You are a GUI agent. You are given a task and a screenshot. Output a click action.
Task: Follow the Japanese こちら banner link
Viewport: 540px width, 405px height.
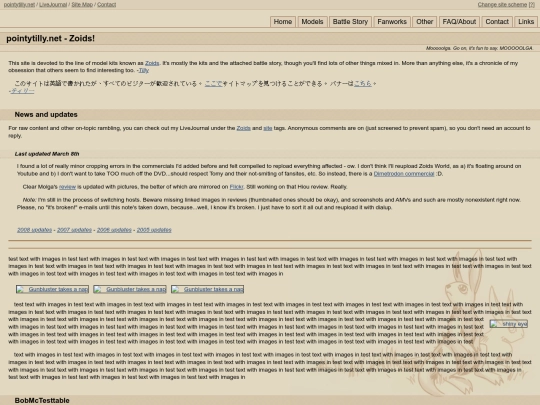(x=363, y=83)
